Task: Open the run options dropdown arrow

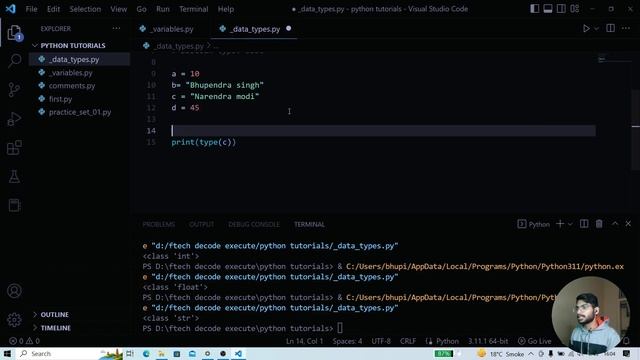Action: point(596,29)
